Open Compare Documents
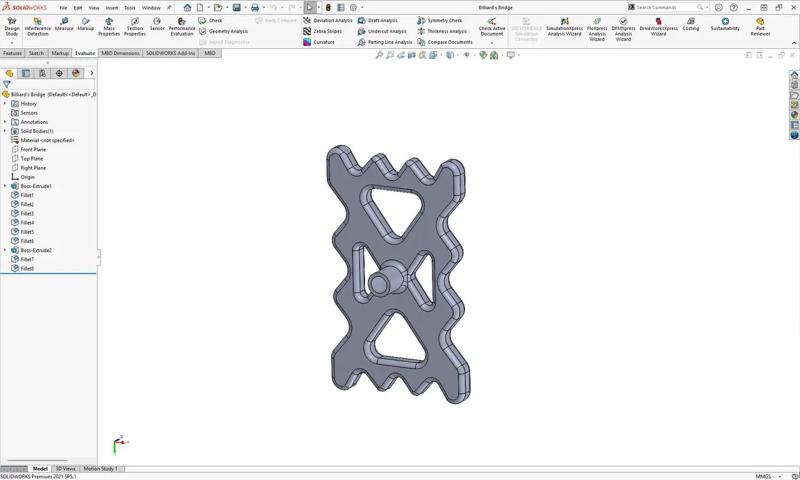 coord(444,42)
